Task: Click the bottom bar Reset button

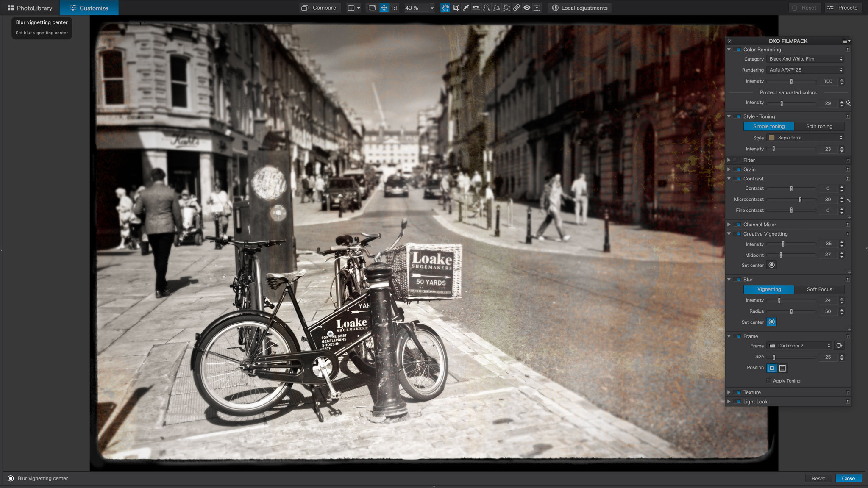Action: coord(818,478)
